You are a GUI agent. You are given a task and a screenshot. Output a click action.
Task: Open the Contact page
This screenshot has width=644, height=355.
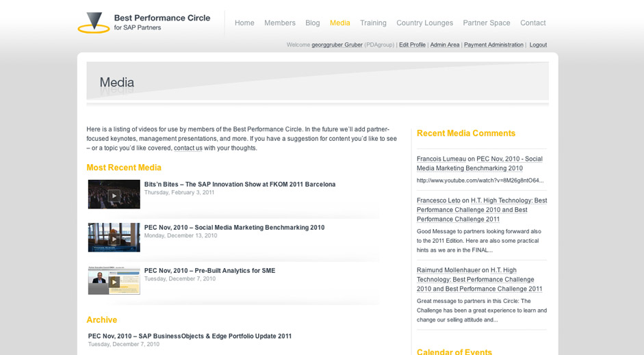coord(532,23)
